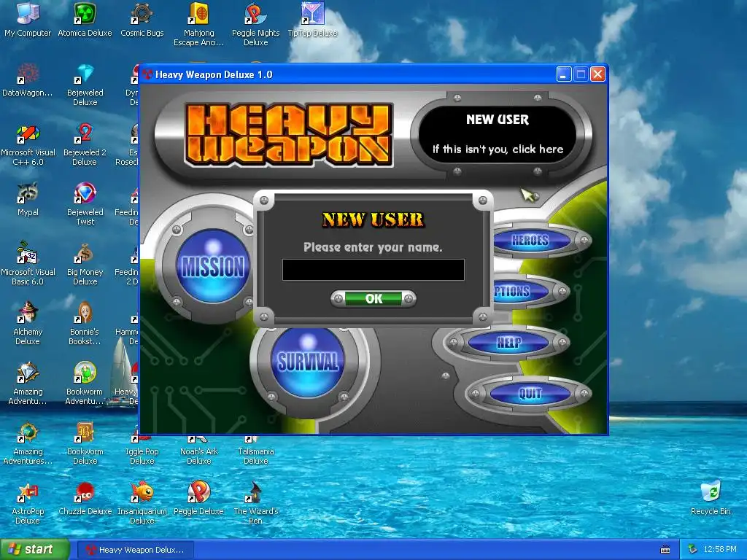Viewport: 747px width, 560px height.
Task: Launch the AstroPop Deluxe shortcut
Action: [28, 503]
